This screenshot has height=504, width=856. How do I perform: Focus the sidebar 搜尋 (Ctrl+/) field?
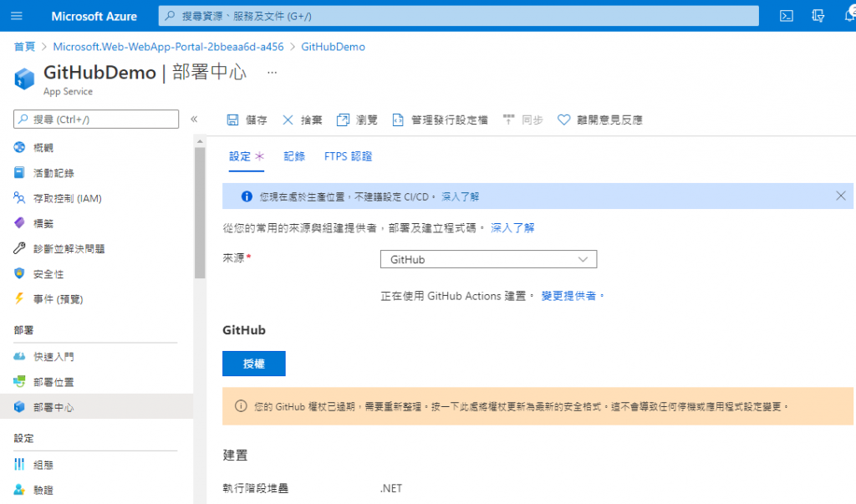coord(96,119)
